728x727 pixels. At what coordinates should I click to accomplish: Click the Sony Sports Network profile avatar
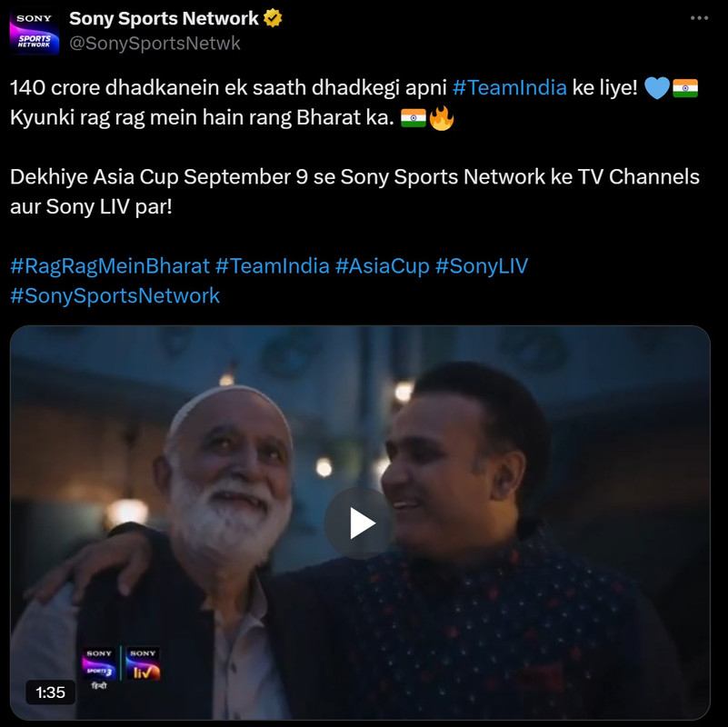tap(35, 31)
